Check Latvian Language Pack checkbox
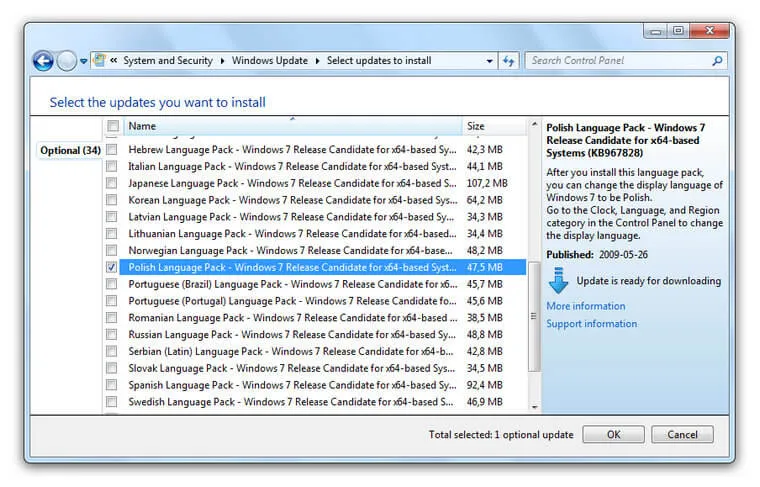This screenshot has width=760, height=487. [112, 217]
